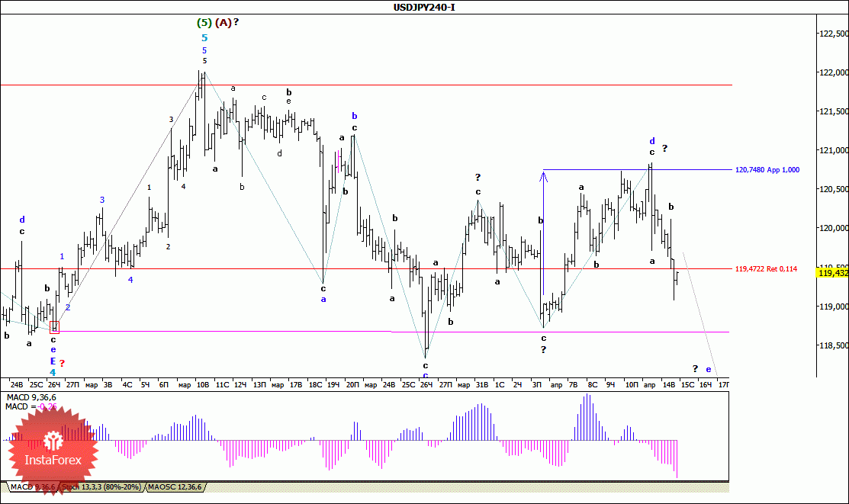Click the 120,7480 App 1,000 level label

tap(767, 170)
